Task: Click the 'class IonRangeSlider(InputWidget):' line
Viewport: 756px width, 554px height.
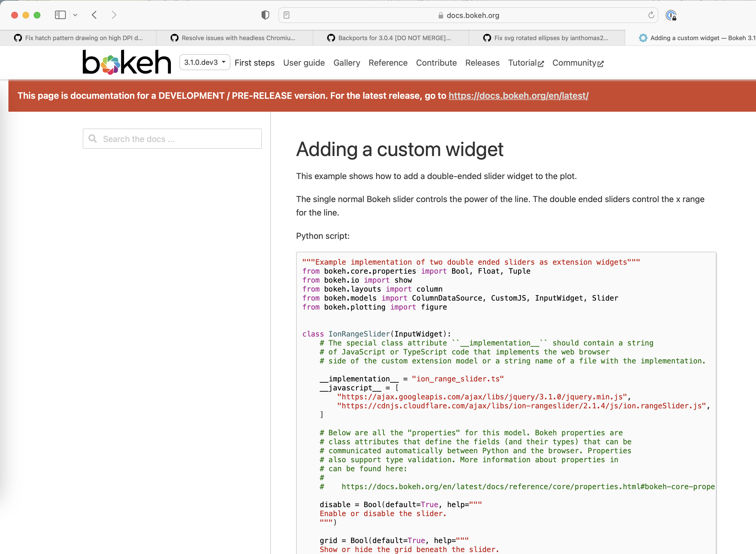Action: 377,334
